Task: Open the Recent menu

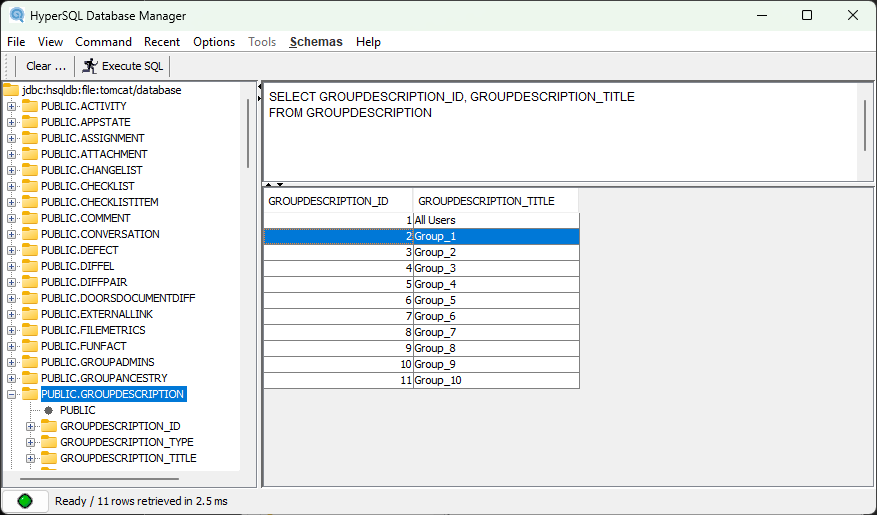Action: (162, 42)
